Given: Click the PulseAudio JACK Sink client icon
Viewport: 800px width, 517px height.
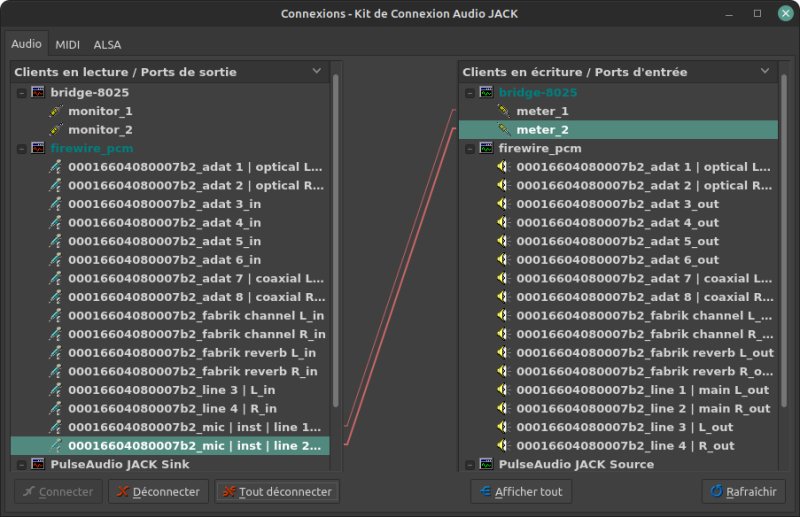Looking at the screenshot, I should [38, 464].
